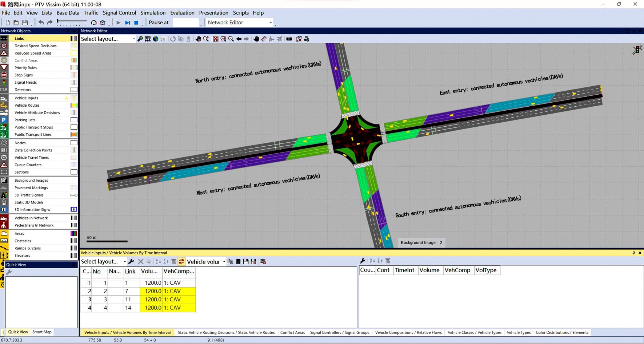Click the save network file icon

[x=25, y=23]
